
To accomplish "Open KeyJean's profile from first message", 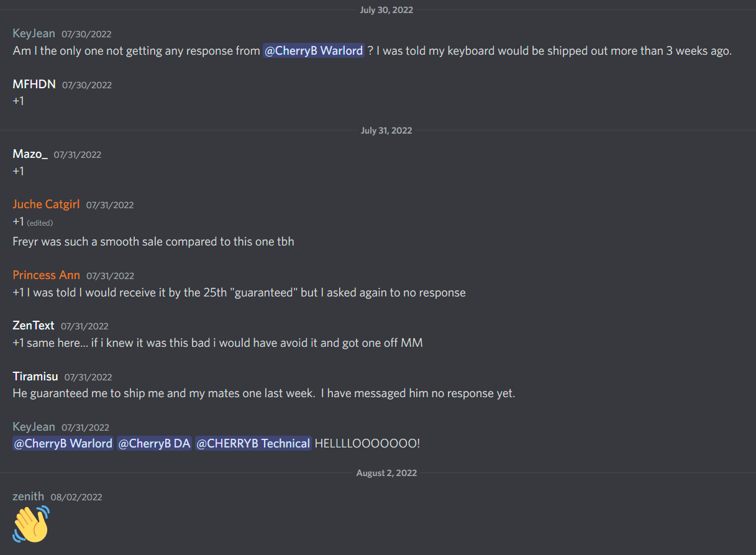I will 34,33.
